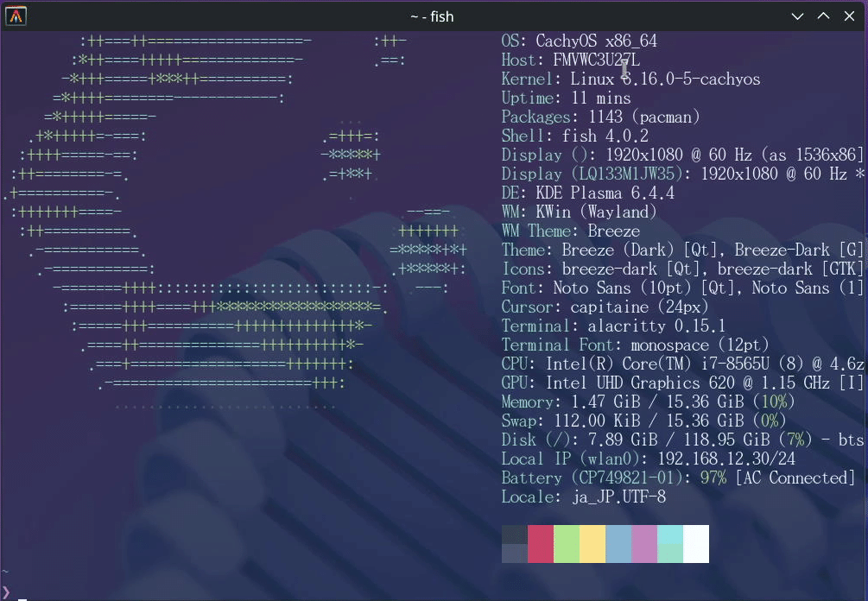Click the Memory usage '1.47 GiB' text

pos(605,402)
